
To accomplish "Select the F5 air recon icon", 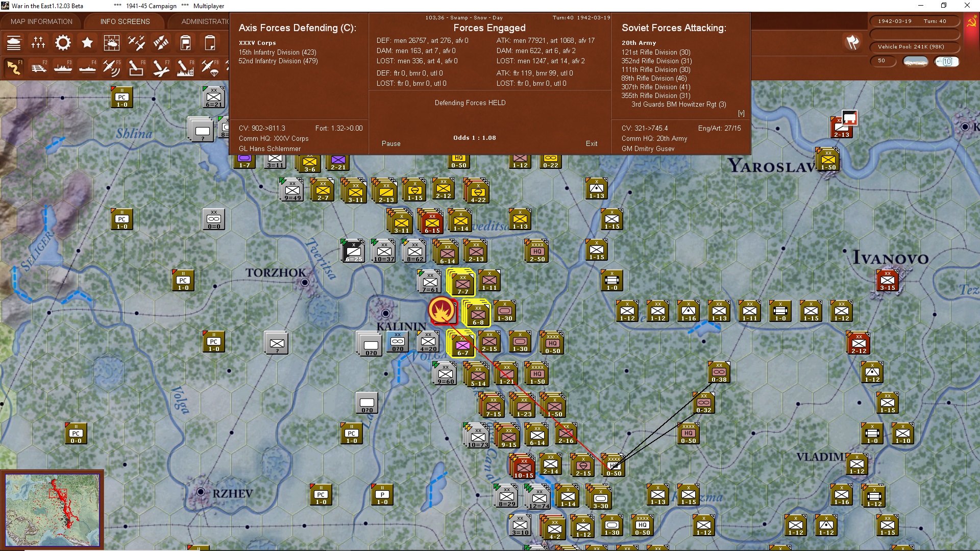I will coord(112,67).
